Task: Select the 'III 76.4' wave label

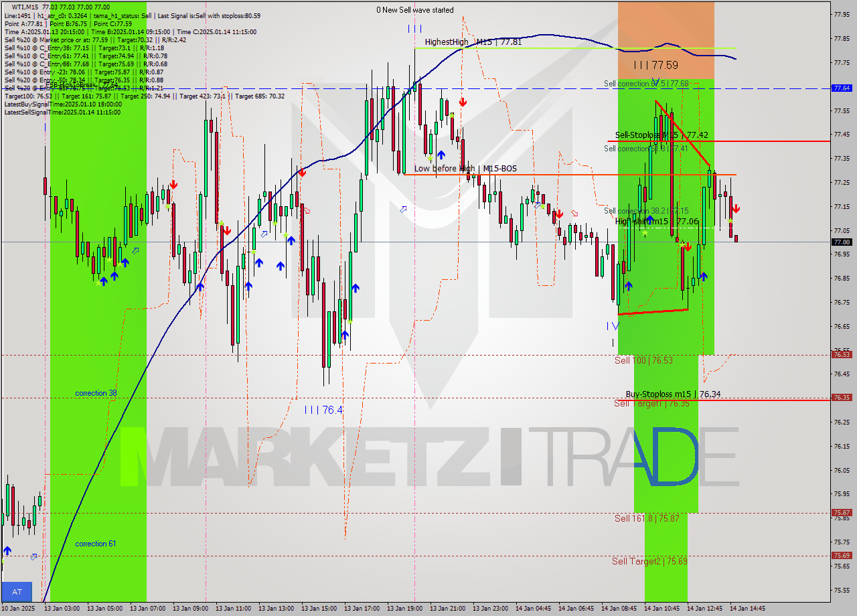Action: 323,410
